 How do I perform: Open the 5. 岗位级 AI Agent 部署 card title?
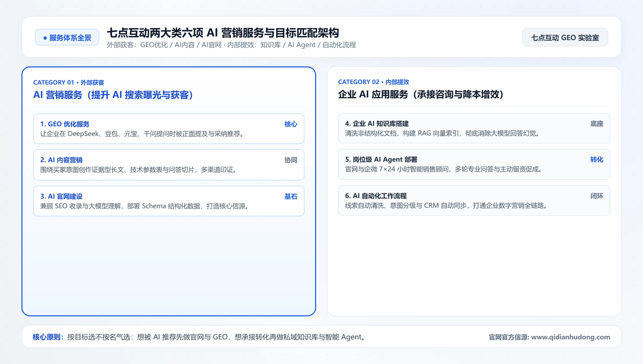coord(381,159)
